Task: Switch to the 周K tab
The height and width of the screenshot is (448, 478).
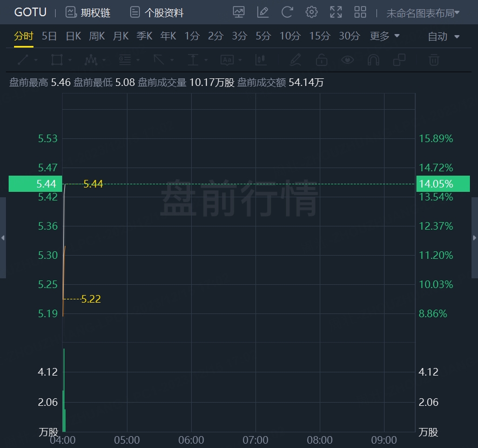Action: click(97, 36)
